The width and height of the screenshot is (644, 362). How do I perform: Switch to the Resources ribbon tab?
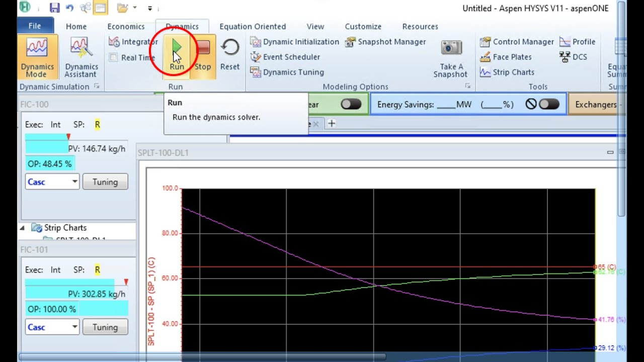pos(420,27)
